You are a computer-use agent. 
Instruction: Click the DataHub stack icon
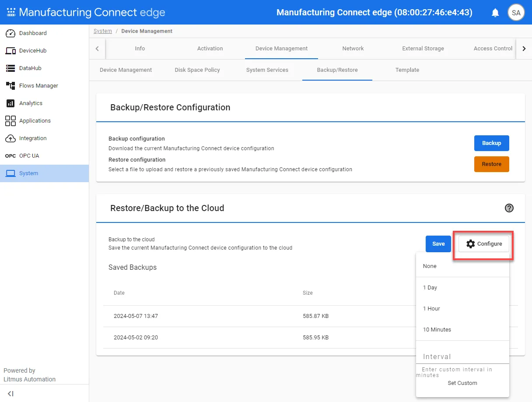(10, 68)
